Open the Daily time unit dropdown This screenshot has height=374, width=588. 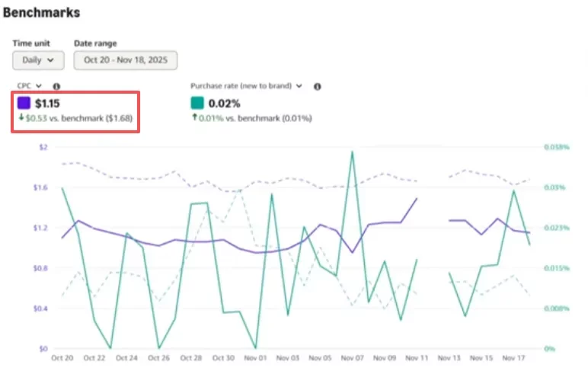[x=38, y=59]
